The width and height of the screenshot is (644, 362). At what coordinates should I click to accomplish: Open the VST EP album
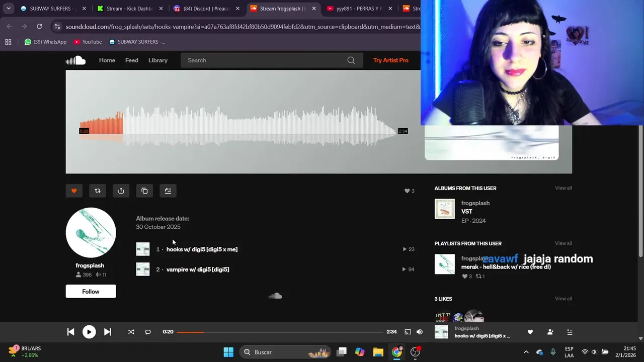tap(467, 212)
